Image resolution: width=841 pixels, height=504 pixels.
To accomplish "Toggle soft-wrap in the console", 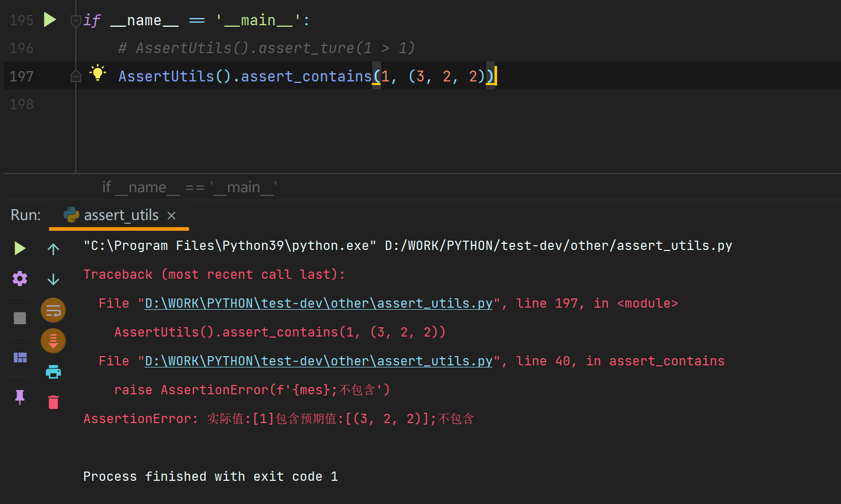I will click(53, 310).
